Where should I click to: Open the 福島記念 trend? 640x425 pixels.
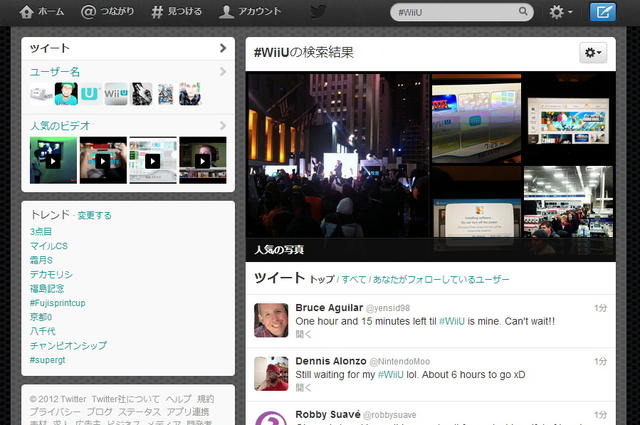coord(47,289)
